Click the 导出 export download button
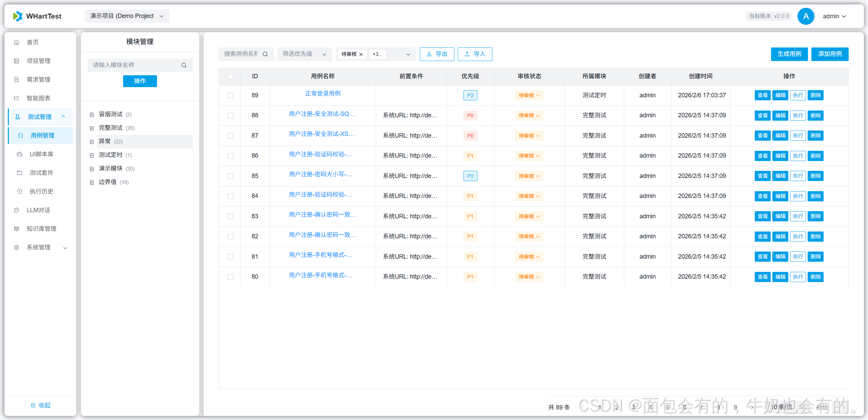Viewport: 868px width, 420px height. pos(437,54)
